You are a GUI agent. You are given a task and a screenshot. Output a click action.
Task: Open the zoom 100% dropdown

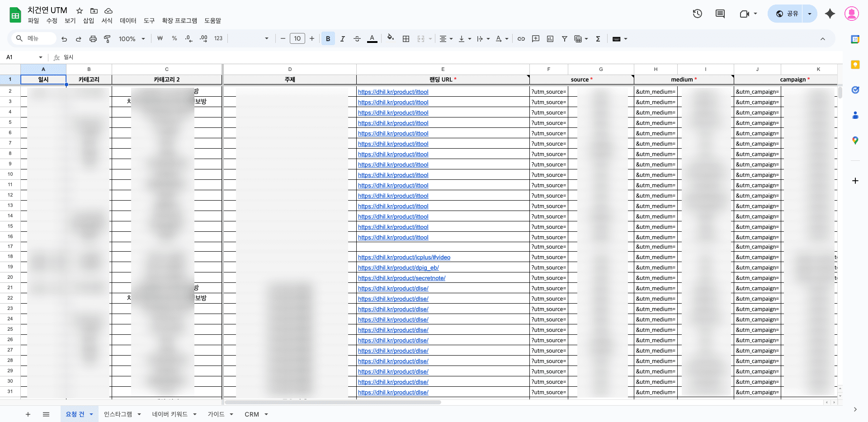click(132, 39)
